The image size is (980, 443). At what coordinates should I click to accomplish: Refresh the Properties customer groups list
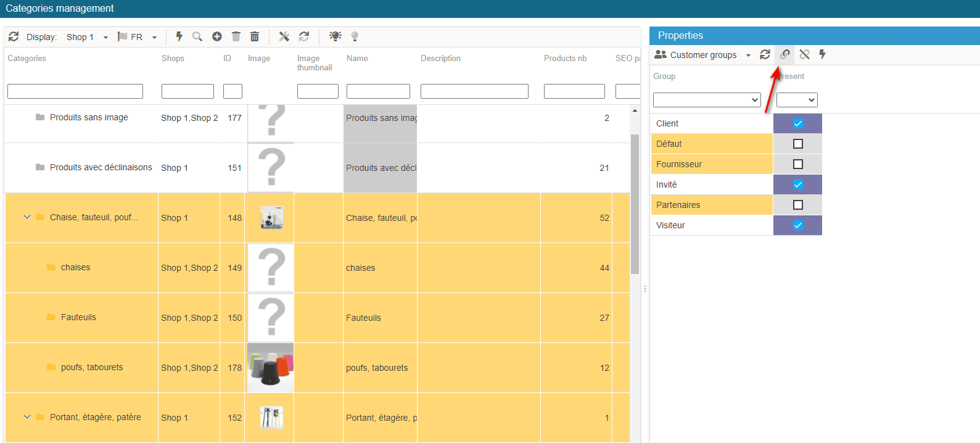click(765, 55)
